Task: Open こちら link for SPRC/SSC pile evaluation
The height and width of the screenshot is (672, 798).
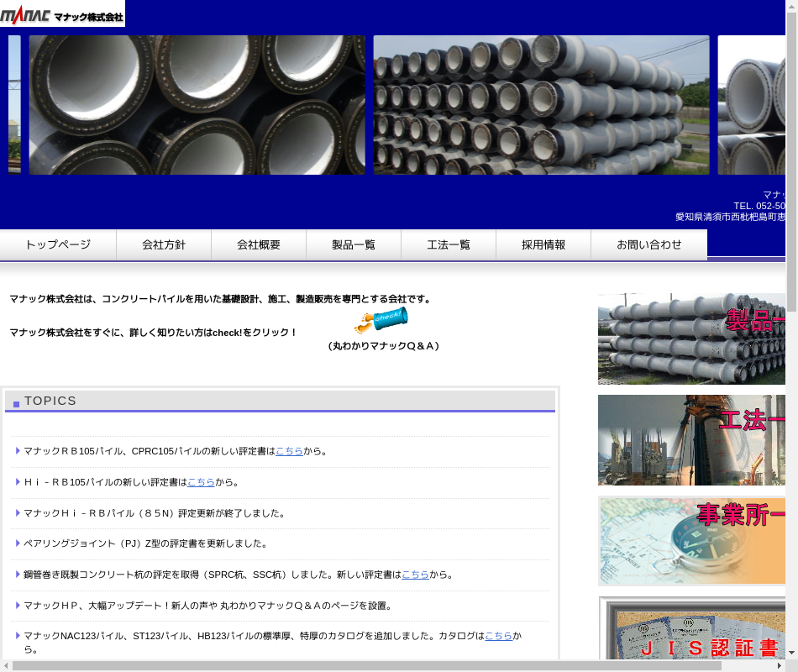Action: coord(415,575)
